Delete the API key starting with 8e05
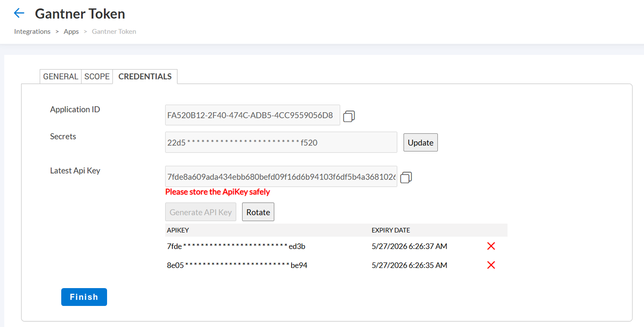Screen dimensions: 644x327 click(491, 265)
